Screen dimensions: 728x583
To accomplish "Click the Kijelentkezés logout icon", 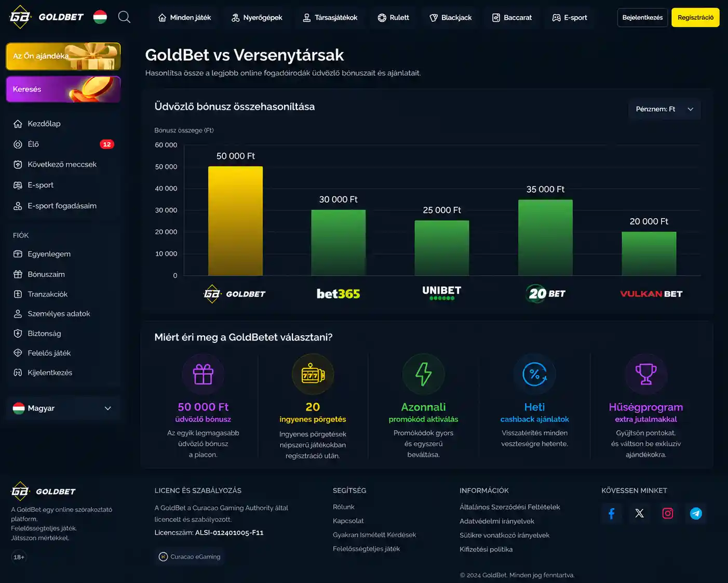I will (18, 373).
